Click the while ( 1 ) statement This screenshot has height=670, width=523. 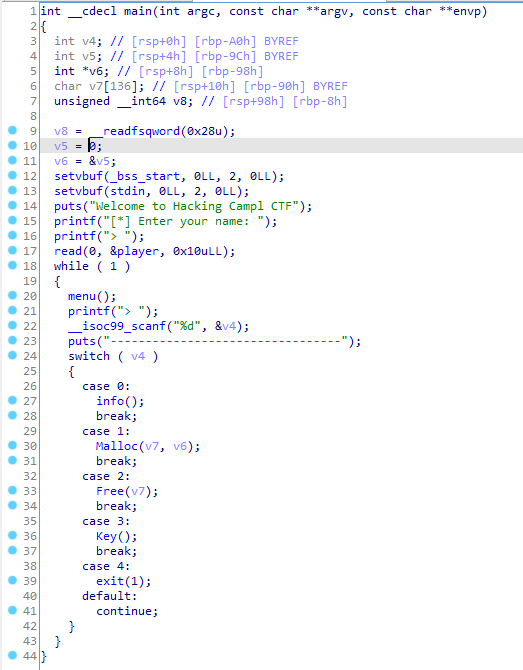tap(92, 266)
